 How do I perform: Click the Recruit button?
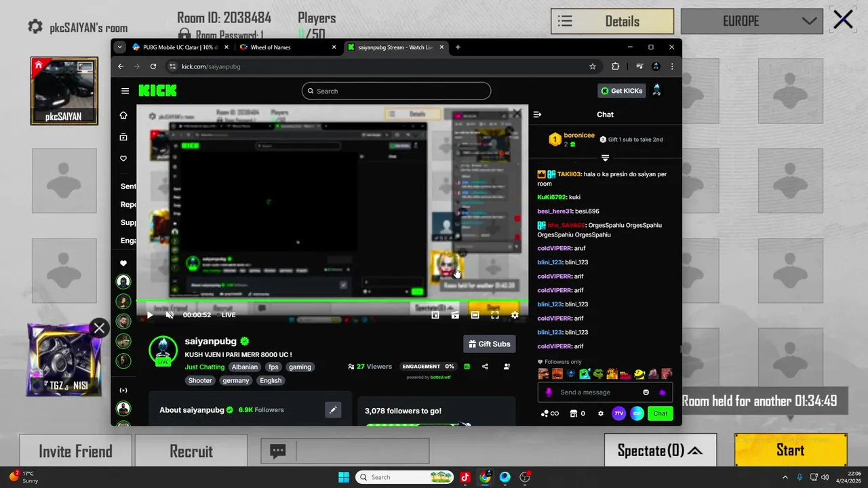(191, 451)
